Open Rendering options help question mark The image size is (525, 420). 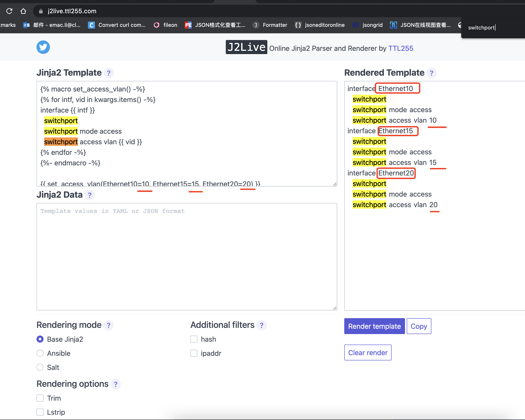tap(116, 384)
